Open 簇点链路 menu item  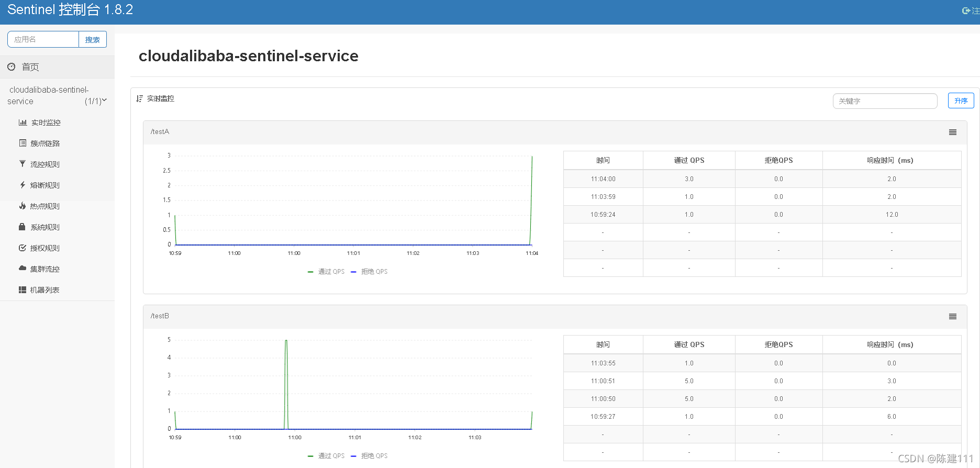click(45, 143)
